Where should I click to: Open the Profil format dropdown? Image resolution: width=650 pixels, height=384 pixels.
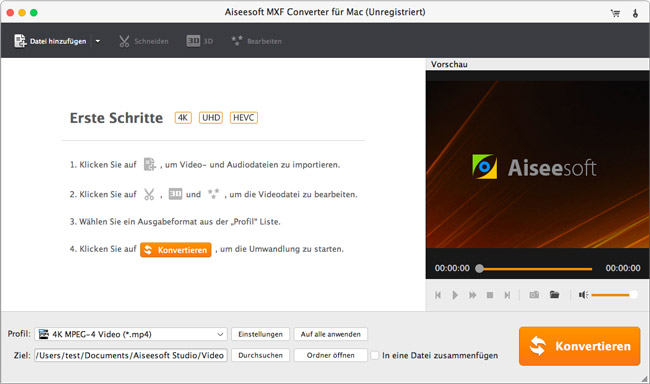click(x=131, y=334)
